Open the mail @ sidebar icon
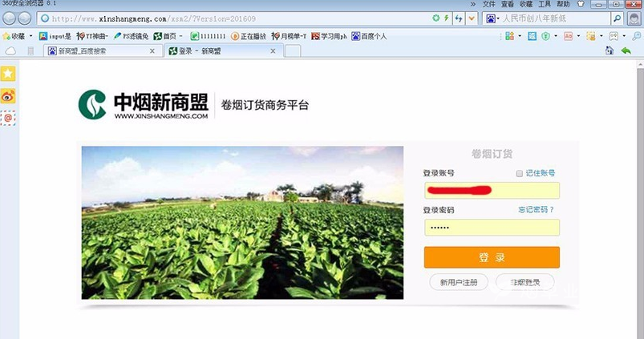644x339 pixels. 8,118
